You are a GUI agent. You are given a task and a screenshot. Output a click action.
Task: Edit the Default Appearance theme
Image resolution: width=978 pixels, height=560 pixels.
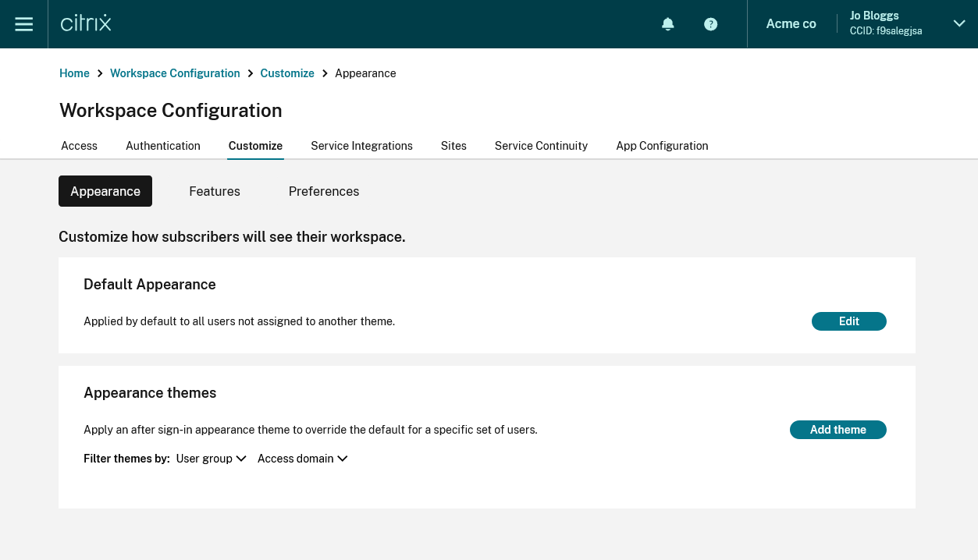[x=848, y=321]
